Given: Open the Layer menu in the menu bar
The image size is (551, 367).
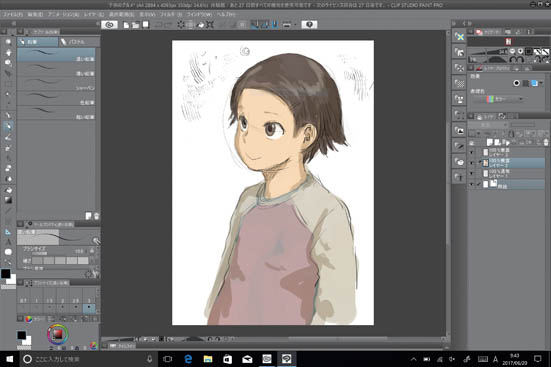Looking at the screenshot, I should (94, 15).
